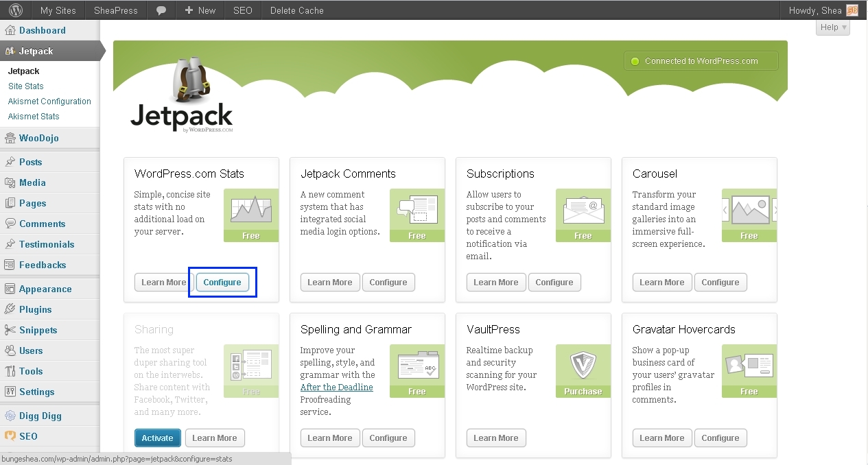Click the Tools icon in sidebar
The image size is (868, 465).
tap(10, 371)
